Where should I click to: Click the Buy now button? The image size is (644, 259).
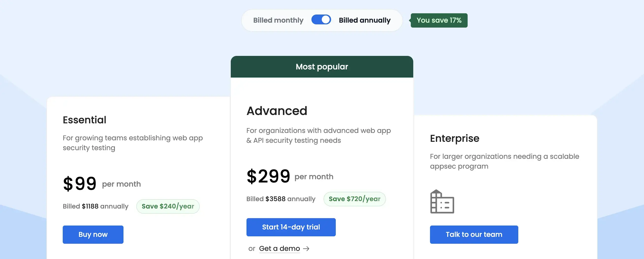tap(93, 234)
